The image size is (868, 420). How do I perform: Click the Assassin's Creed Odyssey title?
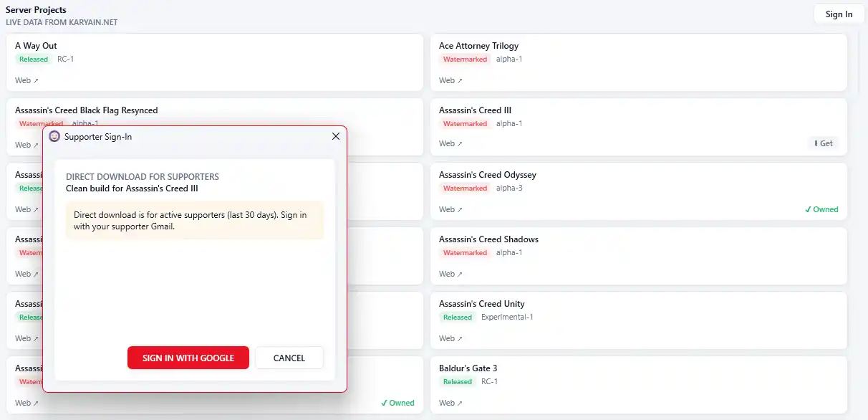488,175
